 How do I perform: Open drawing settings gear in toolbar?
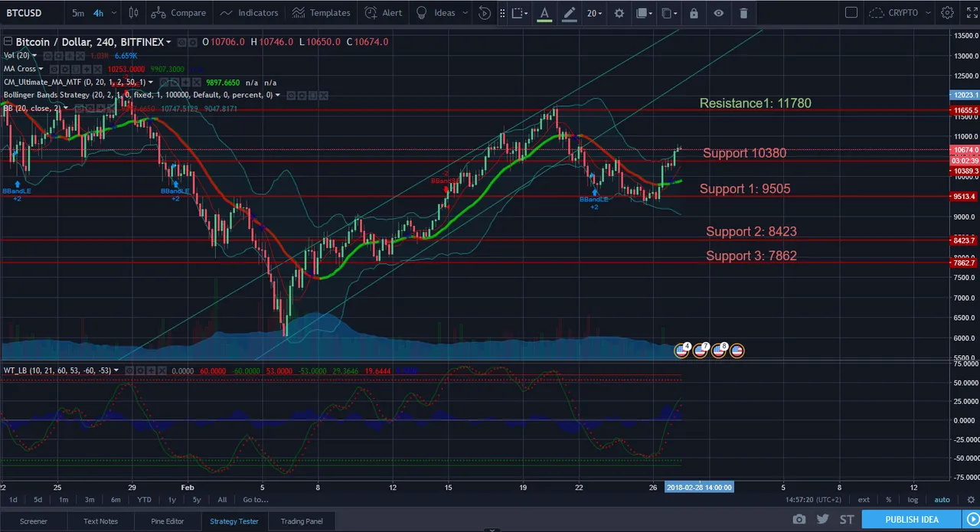click(619, 13)
